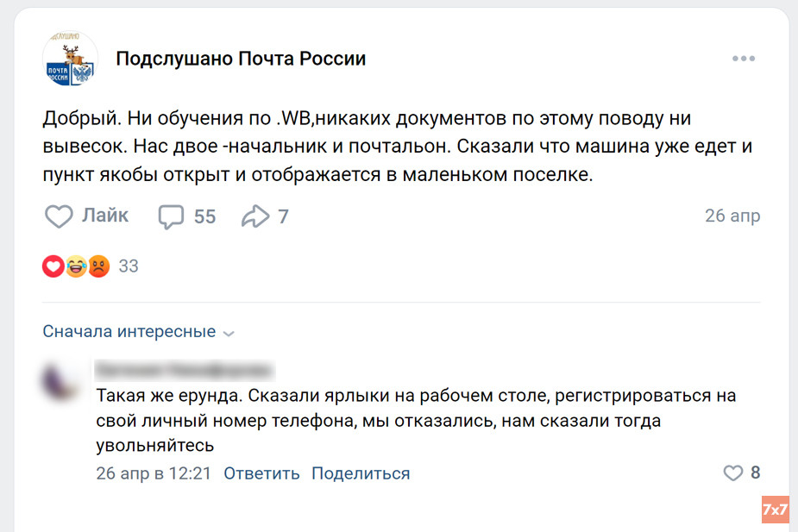This screenshot has width=798, height=532.
Task: Click Ответить under the comment
Action: [261, 473]
